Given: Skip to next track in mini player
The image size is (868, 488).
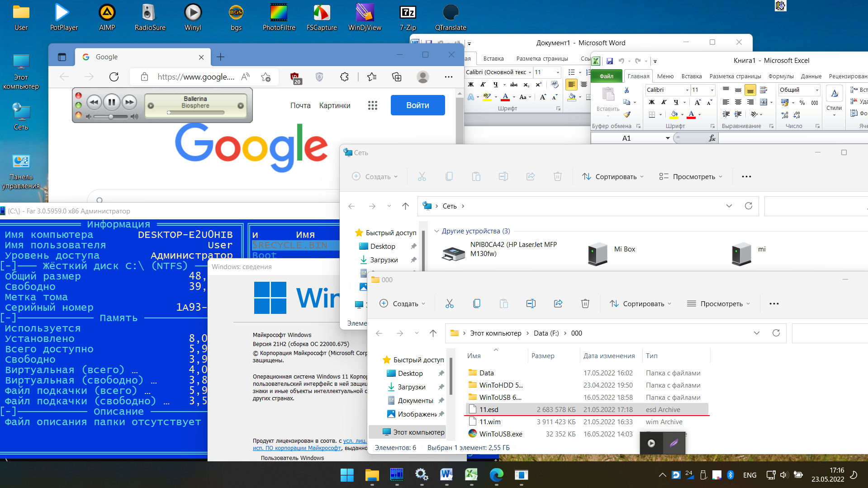Looking at the screenshot, I should 129,102.
